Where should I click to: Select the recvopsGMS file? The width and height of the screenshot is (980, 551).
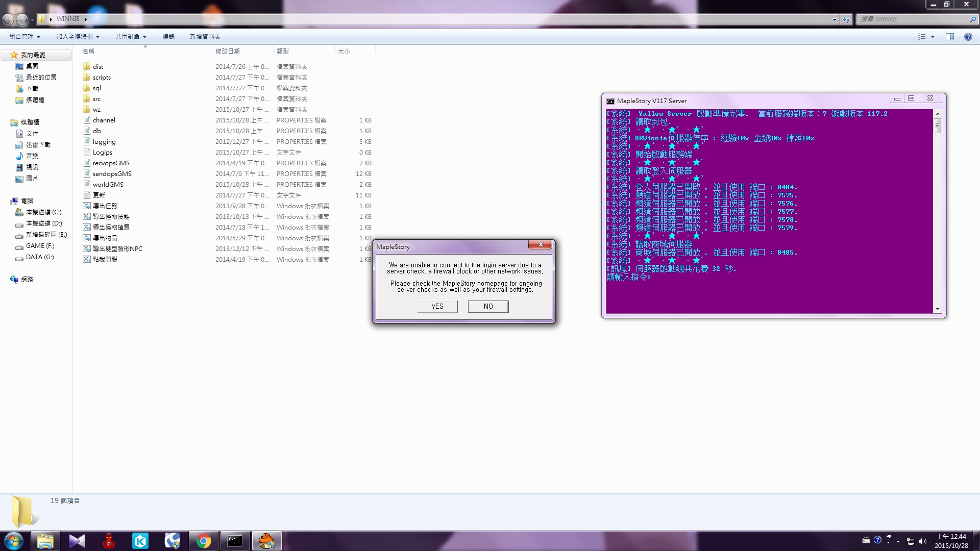111,163
